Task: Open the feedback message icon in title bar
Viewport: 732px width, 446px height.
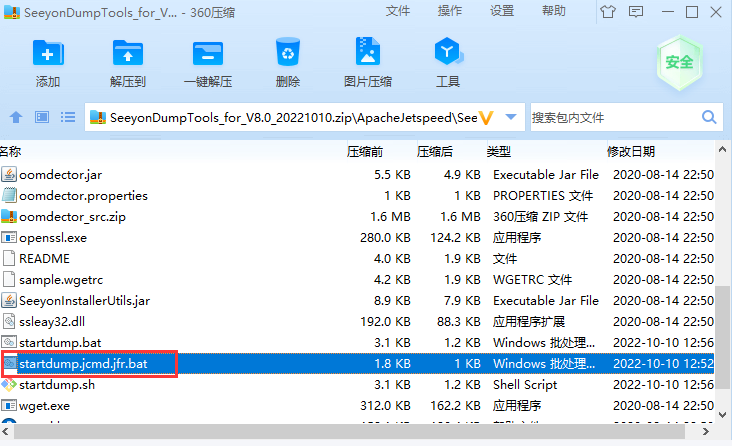Action: click(636, 12)
